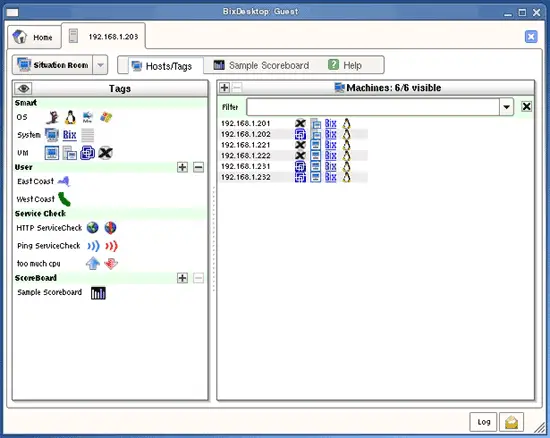Add a ScoreBoard with plus button
This screenshot has width=550, height=438.
tap(182, 278)
